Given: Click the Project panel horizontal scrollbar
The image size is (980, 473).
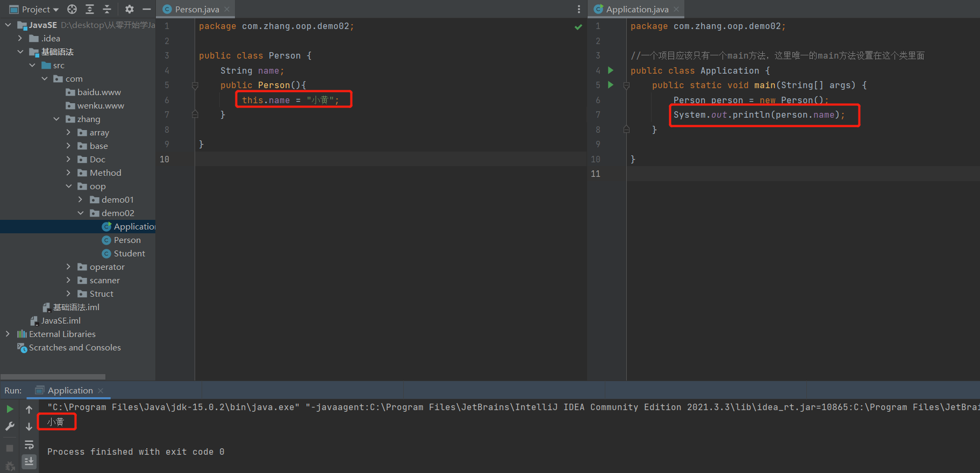Looking at the screenshot, I should (53, 377).
